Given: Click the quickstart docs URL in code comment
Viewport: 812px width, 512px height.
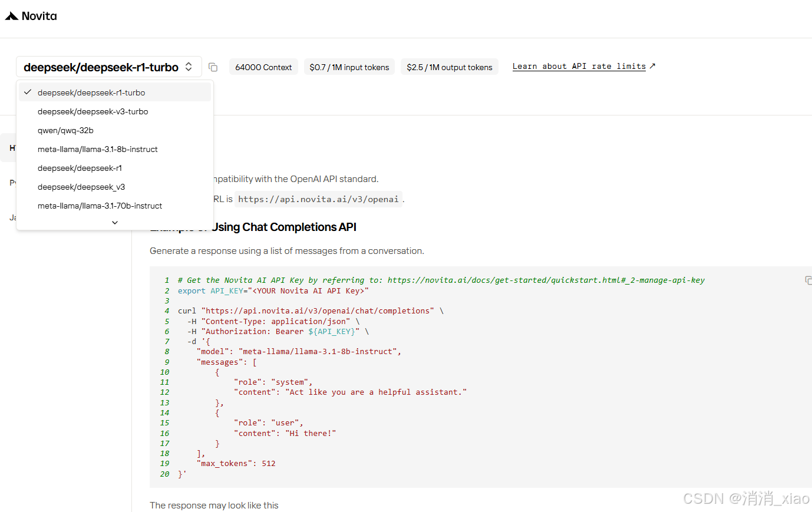Looking at the screenshot, I should click(546, 280).
